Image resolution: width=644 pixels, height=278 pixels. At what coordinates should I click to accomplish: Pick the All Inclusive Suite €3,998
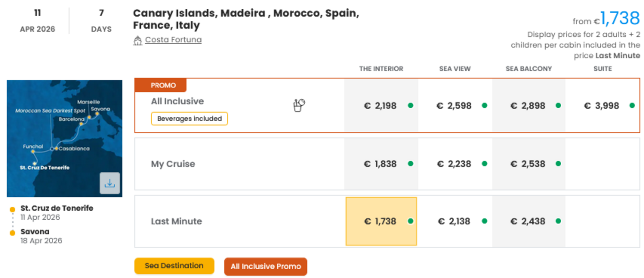tap(602, 106)
